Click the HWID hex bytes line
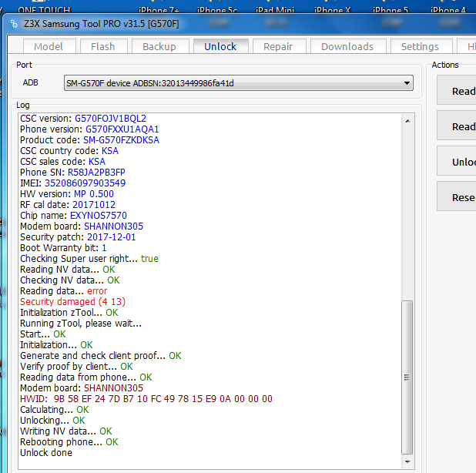The width and height of the screenshot is (476, 473). point(146,399)
